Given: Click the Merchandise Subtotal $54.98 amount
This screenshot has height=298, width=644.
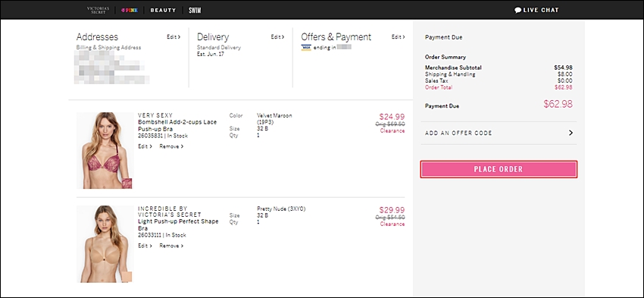Looking at the screenshot, I should click(563, 67).
